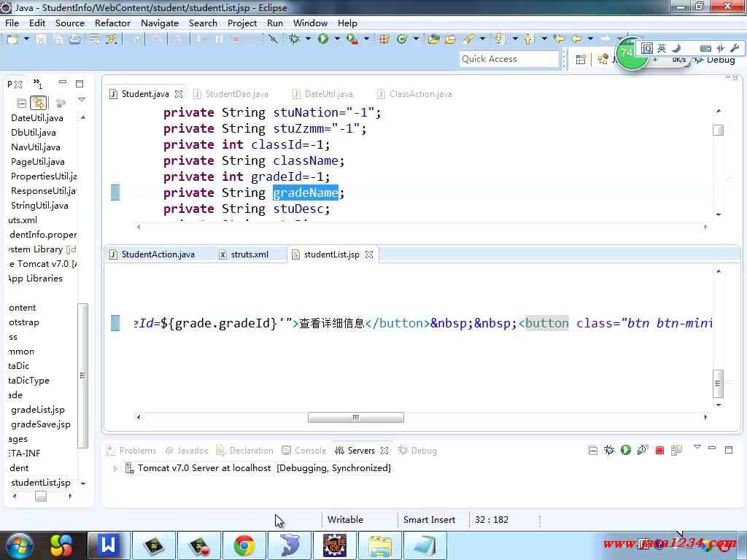Click the Open Perspective icon
Image resolution: width=747 pixels, height=560 pixels.
point(581,60)
